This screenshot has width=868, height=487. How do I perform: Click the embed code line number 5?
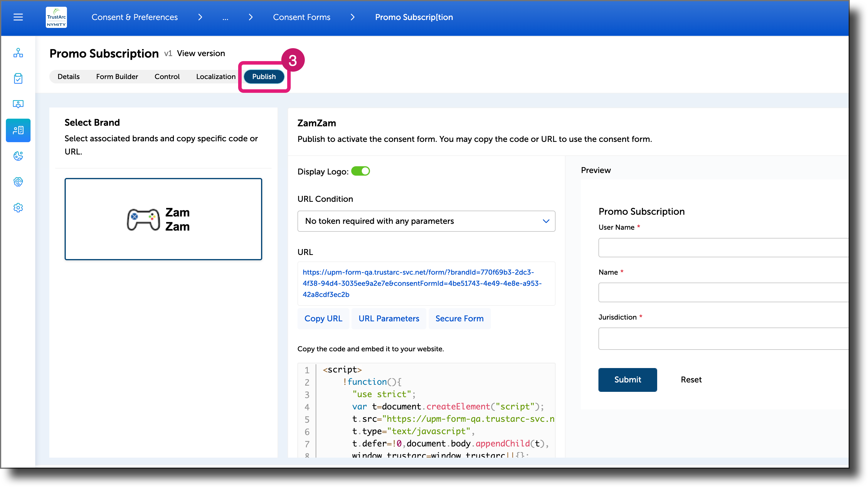(307, 419)
